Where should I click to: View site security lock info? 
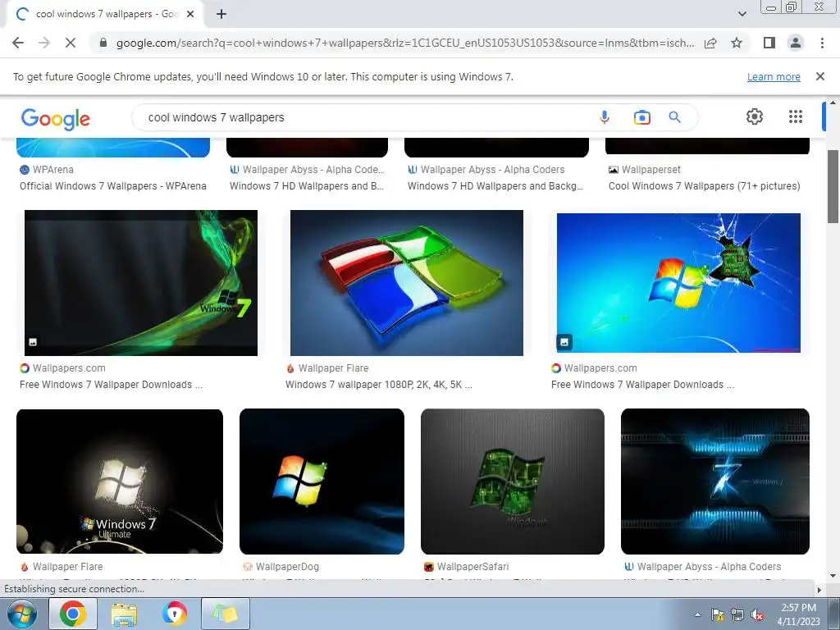103,43
